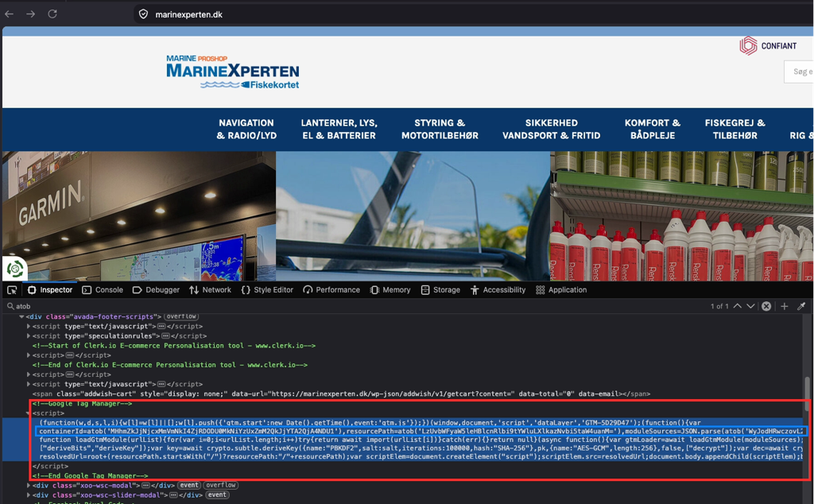Reload the page with the refresh icon

tap(52, 14)
